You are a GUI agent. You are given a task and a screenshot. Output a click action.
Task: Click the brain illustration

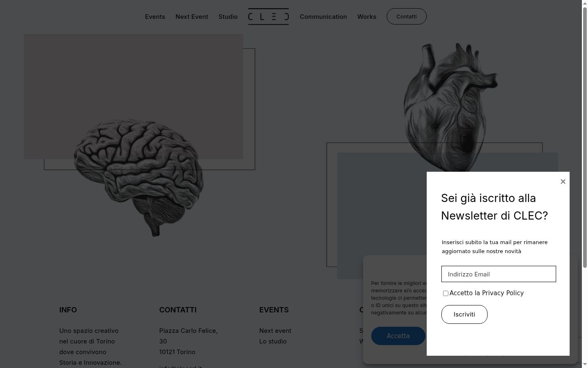pyautogui.click(x=139, y=177)
